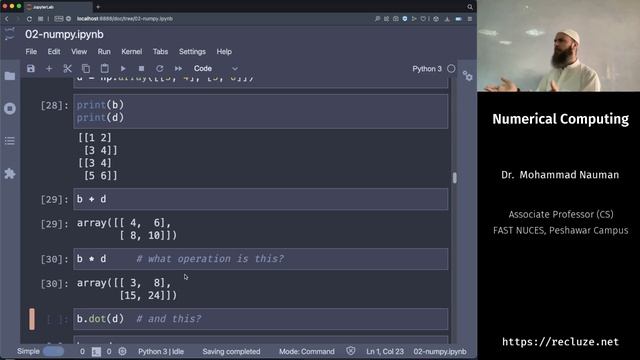This screenshot has height=360, width=640.
Task: Save the notebook with the floppy disk icon
Action: pos(31,69)
